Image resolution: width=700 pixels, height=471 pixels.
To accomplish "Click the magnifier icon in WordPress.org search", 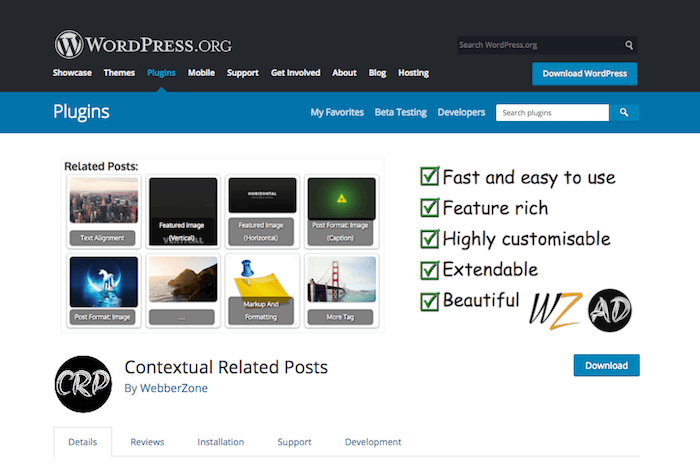I will point(629,45).
